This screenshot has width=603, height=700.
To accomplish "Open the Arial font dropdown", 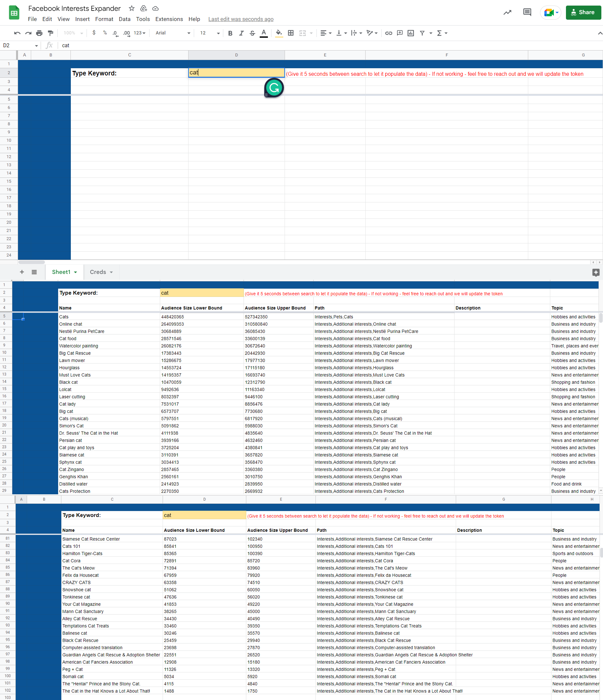I will tap(172, 33).
